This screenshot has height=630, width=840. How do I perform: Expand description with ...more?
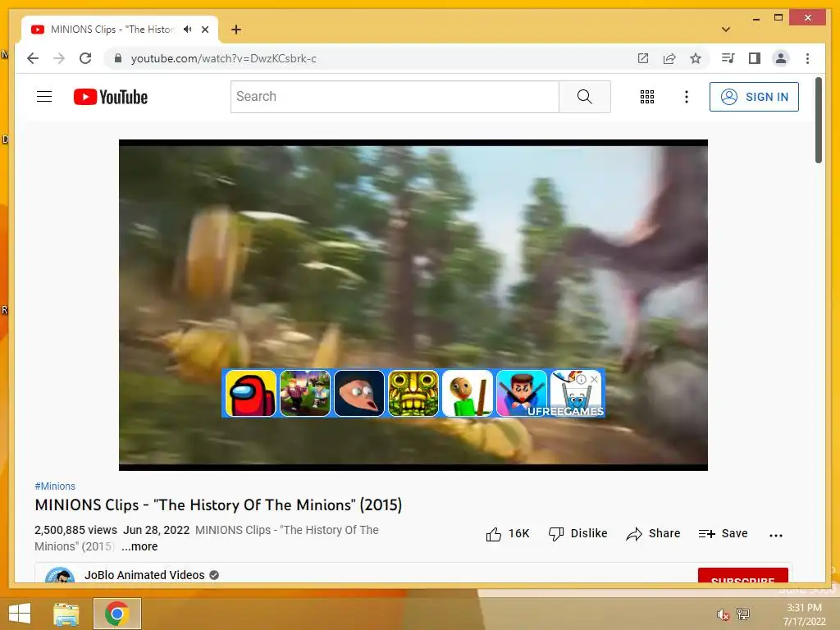click(x=139, y=546)
